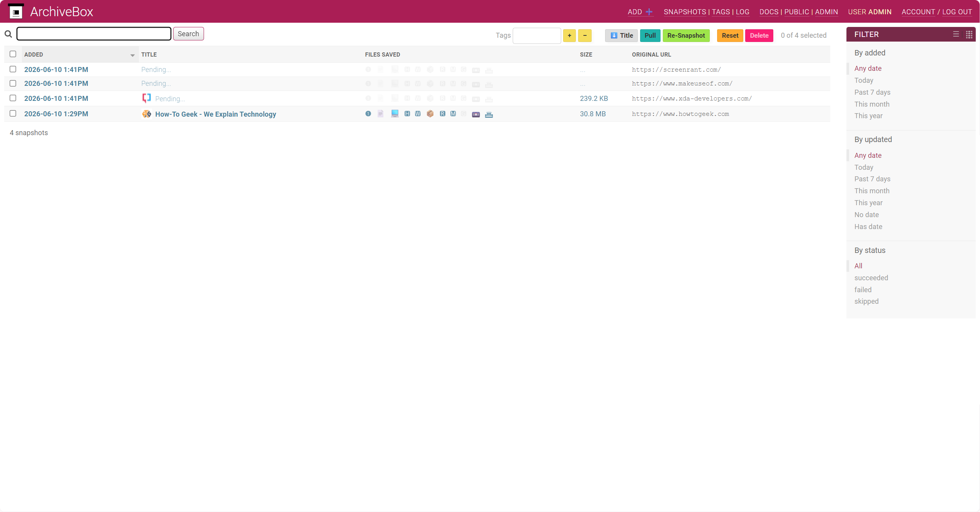Open the WARC box icon for How-To Geek
The width and height of the screenshot is (980, 512).
pos(430,114)
